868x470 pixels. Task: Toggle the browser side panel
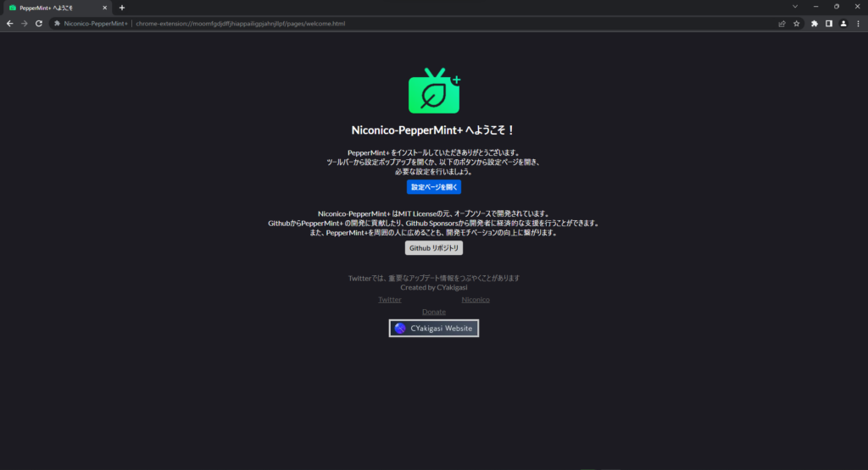point(829,24)
